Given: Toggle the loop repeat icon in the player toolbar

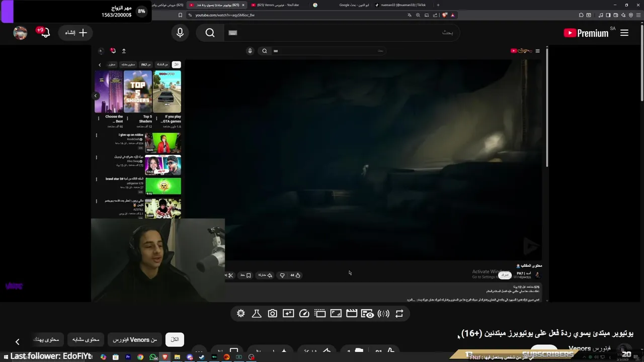Looking at the screenshot, I should pos(399,314).
